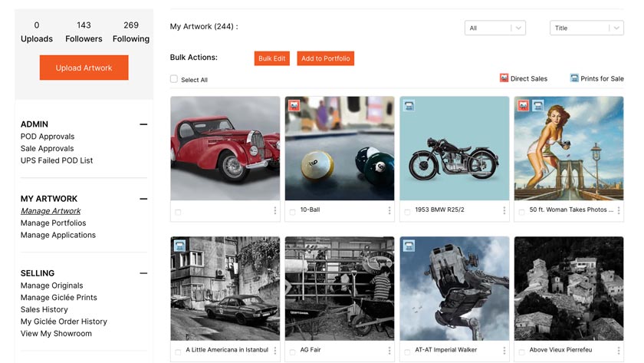Click Direct Sales badge on 10-Ball thumbnail
The height and width of the screenshot is (363, 644).
[x=294, y=106]
